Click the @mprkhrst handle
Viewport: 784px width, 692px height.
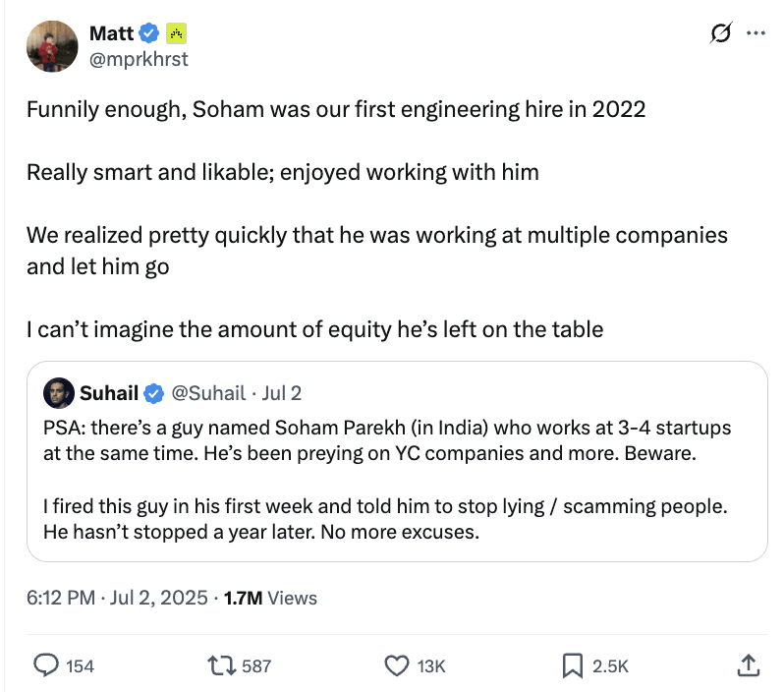click(139, 59)
